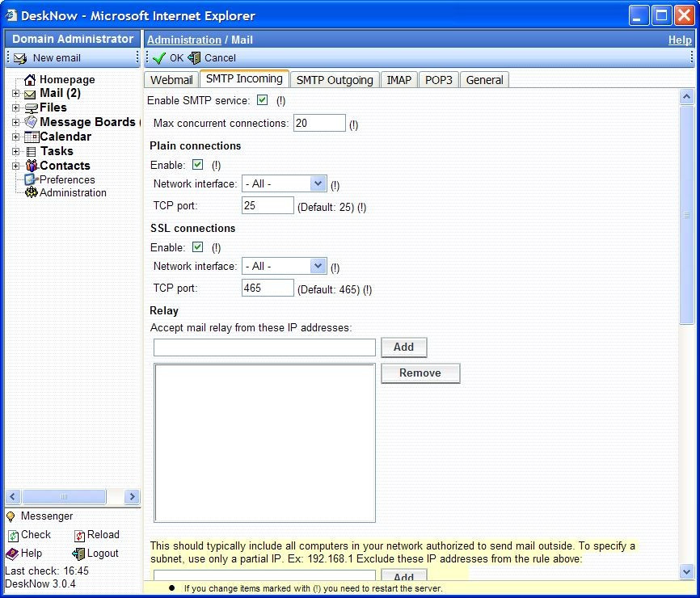Click the Help book icon

12,554
